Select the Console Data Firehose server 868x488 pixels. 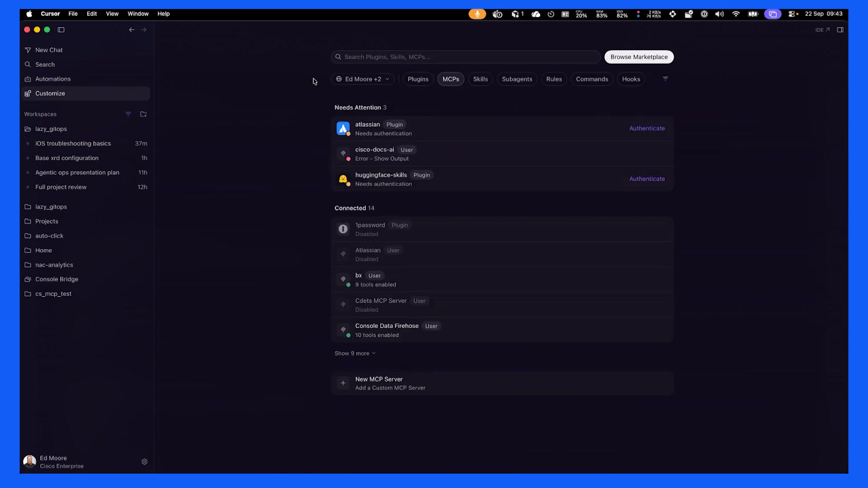502,330
